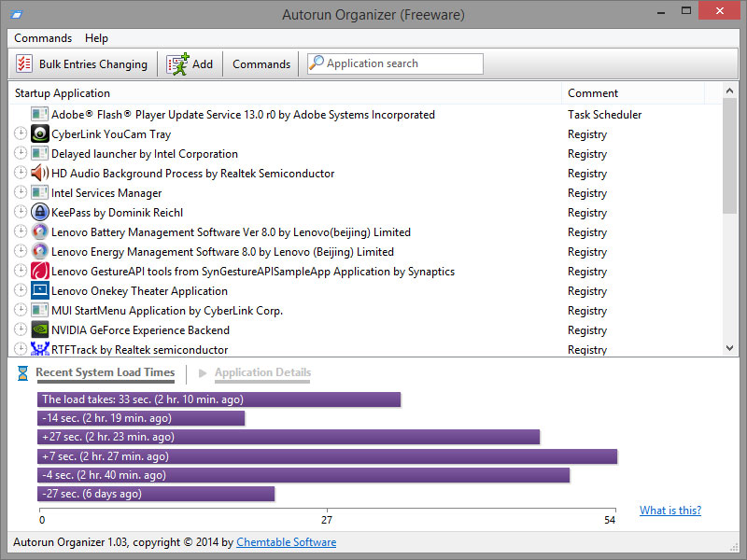Click the HD Audio Background Process speaker icon

coord(39,173)
